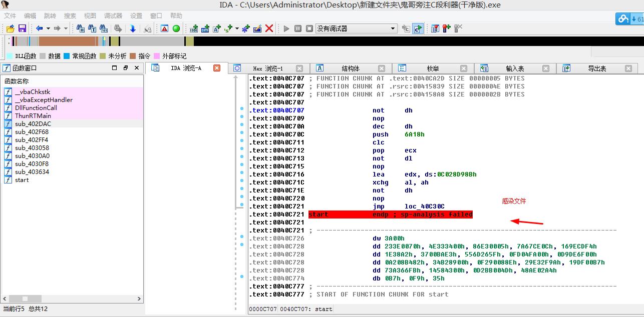
Task: Click the binoculars text search icon
Action: pos(92,28)
